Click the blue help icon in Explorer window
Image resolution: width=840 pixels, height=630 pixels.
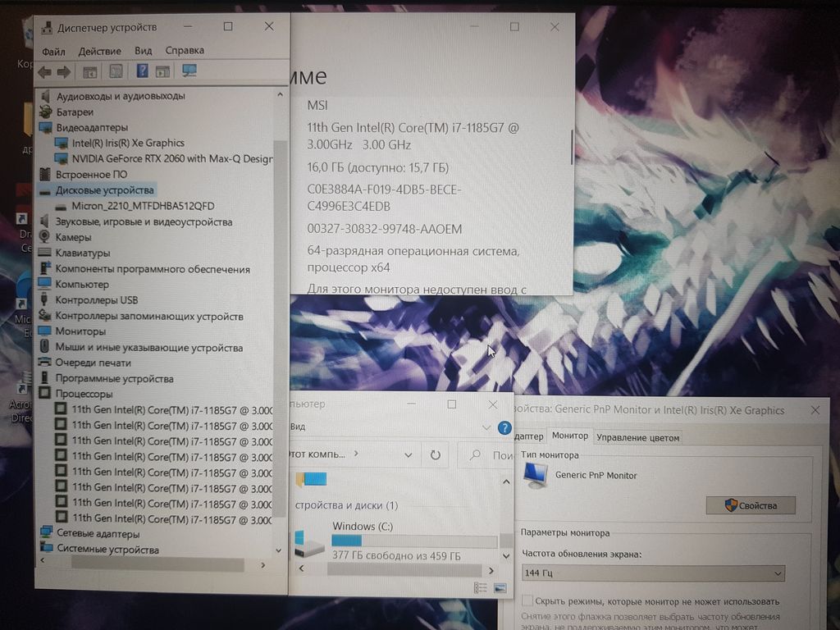pos(504,427)
